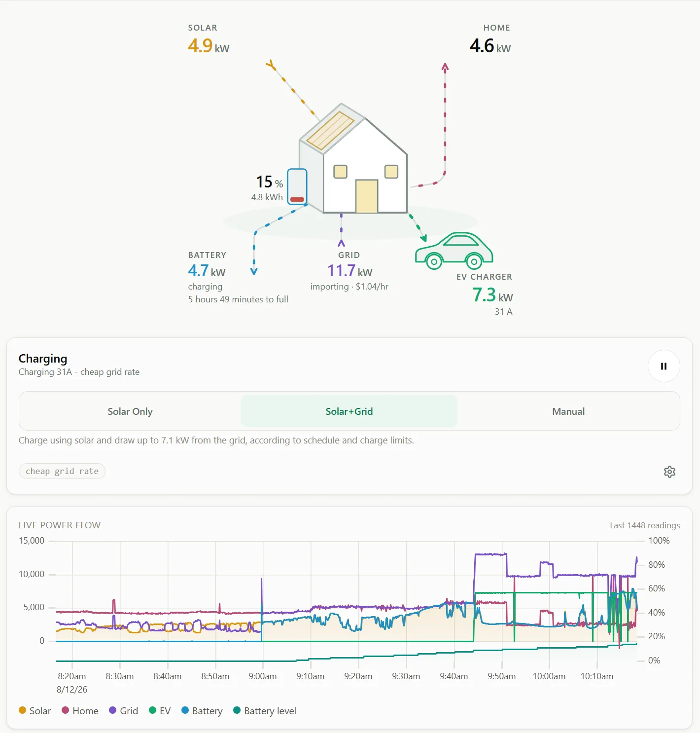Click the house solar panel icon

pyautogui.click(x=330, y=130)
